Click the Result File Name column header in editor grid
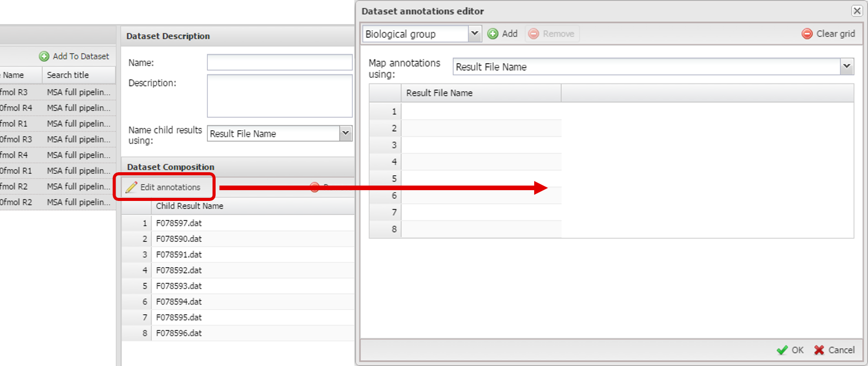 (481, 93)
